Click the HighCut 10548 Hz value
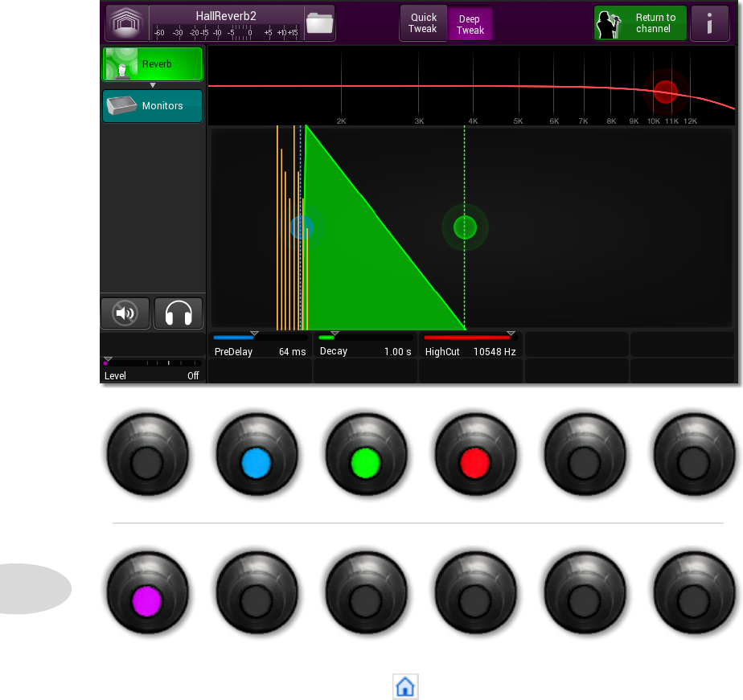This screenshot has height=700, width=743. pyautogui.click(x=495, y=352)
